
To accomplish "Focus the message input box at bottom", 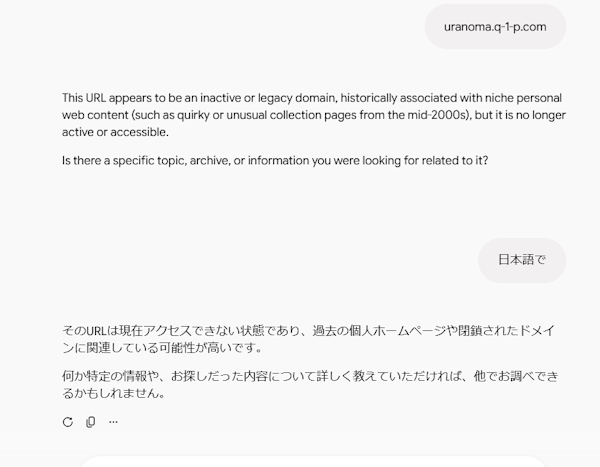I will 313,462.
